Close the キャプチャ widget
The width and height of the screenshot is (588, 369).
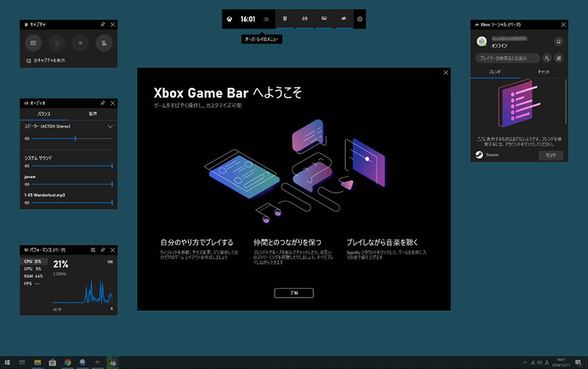(113, 24)
